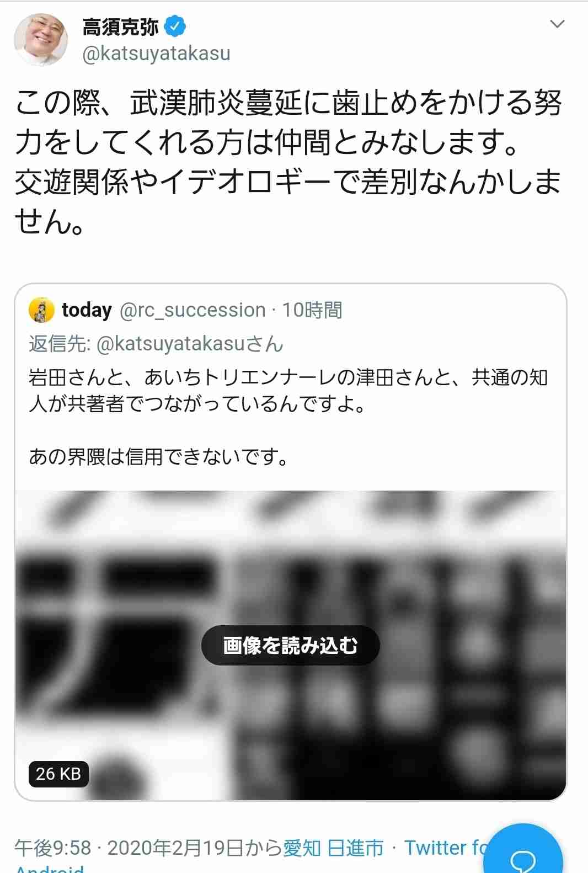
Task: Open the quoted tweet text body
Action: coord(288,417)
